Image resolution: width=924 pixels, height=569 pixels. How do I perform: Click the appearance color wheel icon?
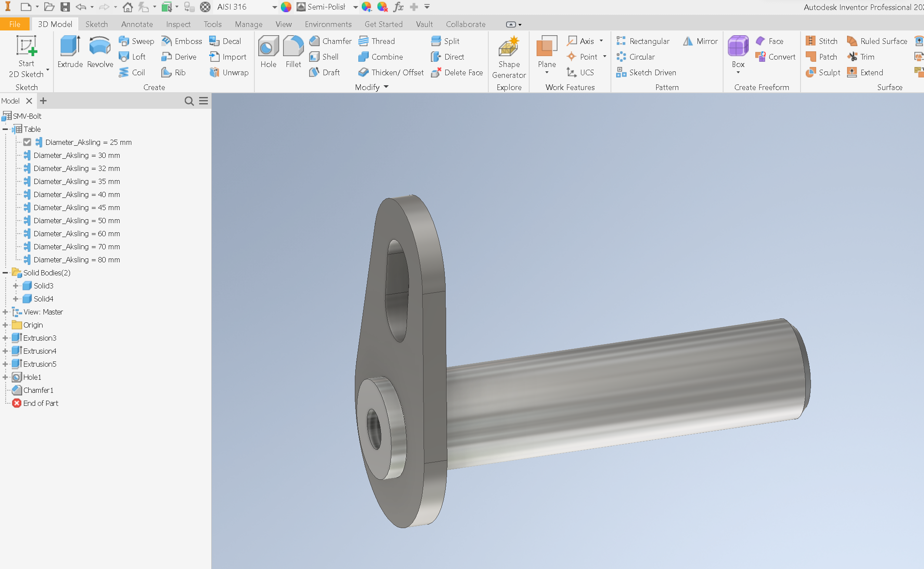(286, 7)
